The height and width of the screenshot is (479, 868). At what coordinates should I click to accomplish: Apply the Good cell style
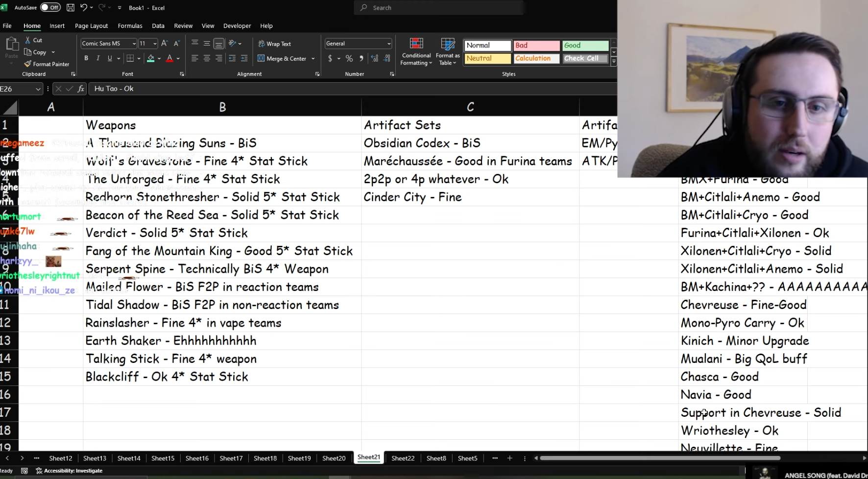coord(585,46)
